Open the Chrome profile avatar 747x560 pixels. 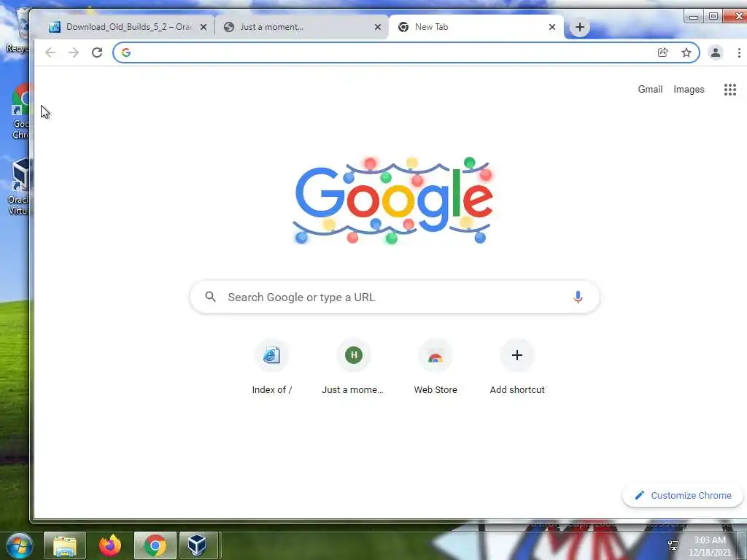[716, 52]
